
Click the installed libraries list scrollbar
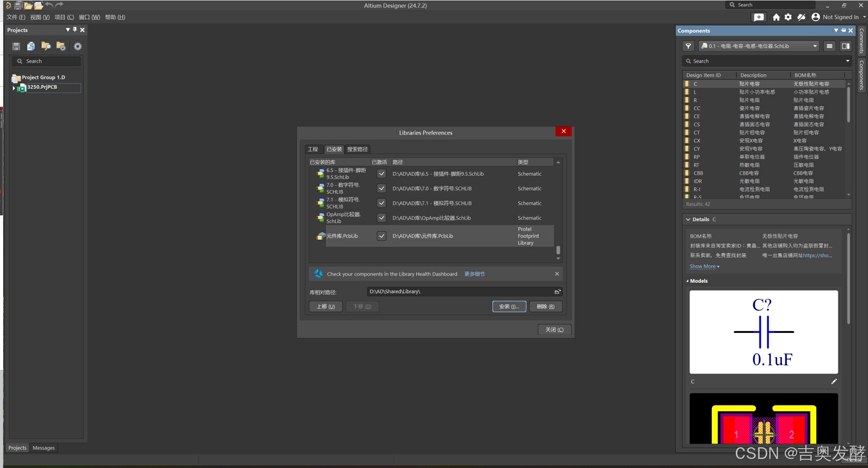tap(558, 250)
